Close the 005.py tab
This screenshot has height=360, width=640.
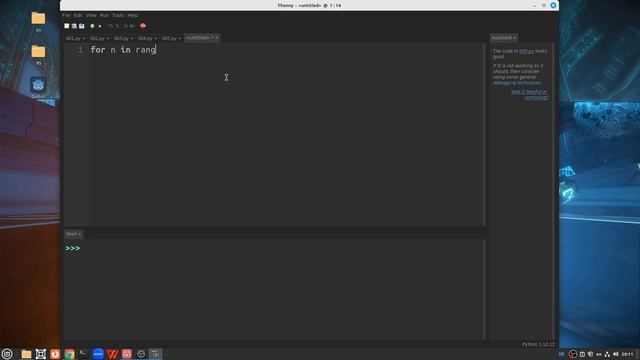point(179,38)
